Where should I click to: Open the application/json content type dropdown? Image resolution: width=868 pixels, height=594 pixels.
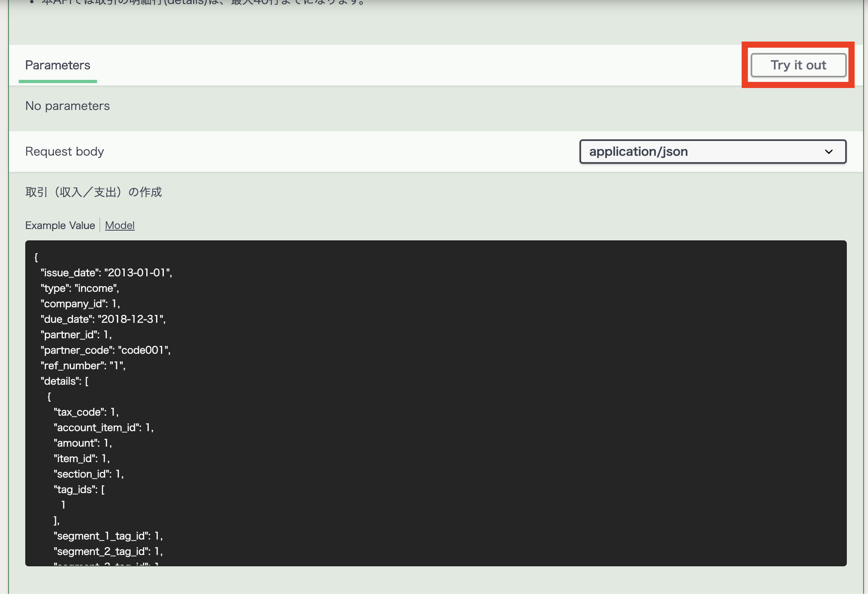[x=712, y=152]
